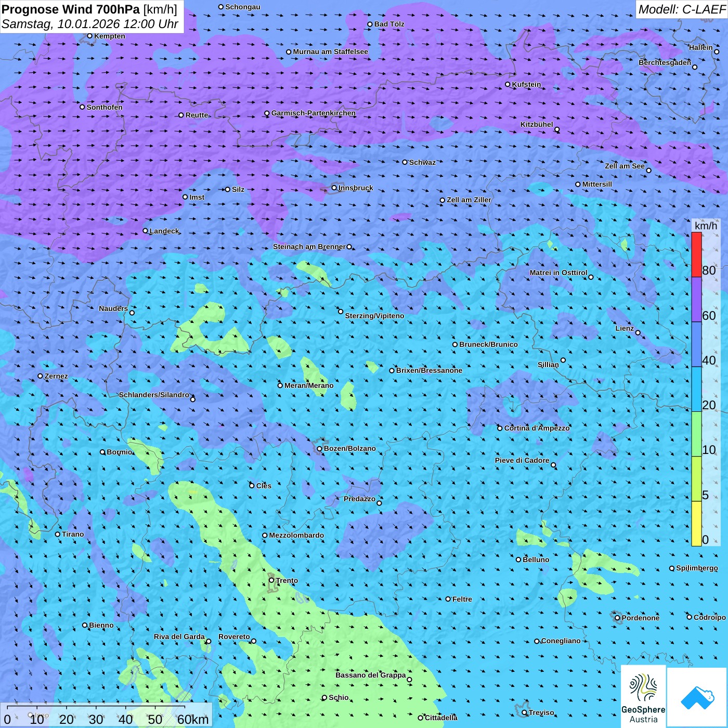Click the GeoSphere Austria logo

point(643,695)
